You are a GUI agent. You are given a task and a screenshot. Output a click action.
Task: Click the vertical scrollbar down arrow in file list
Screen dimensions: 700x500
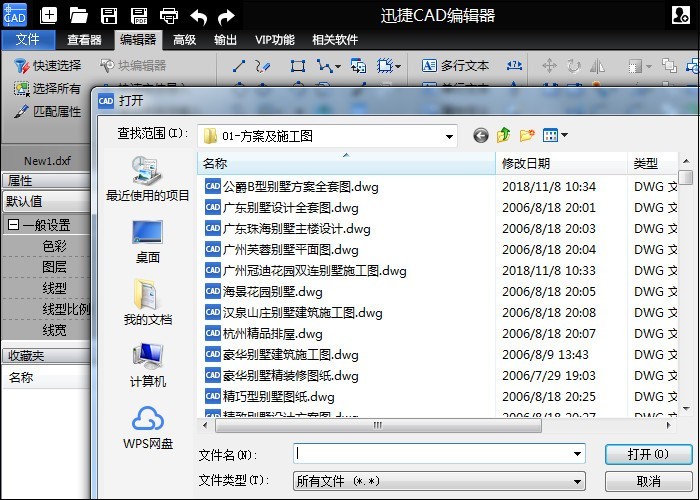coord(686,408)
